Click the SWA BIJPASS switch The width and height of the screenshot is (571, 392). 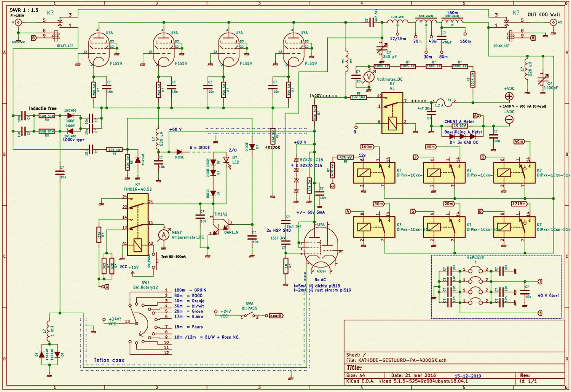[x=249, y=316]
